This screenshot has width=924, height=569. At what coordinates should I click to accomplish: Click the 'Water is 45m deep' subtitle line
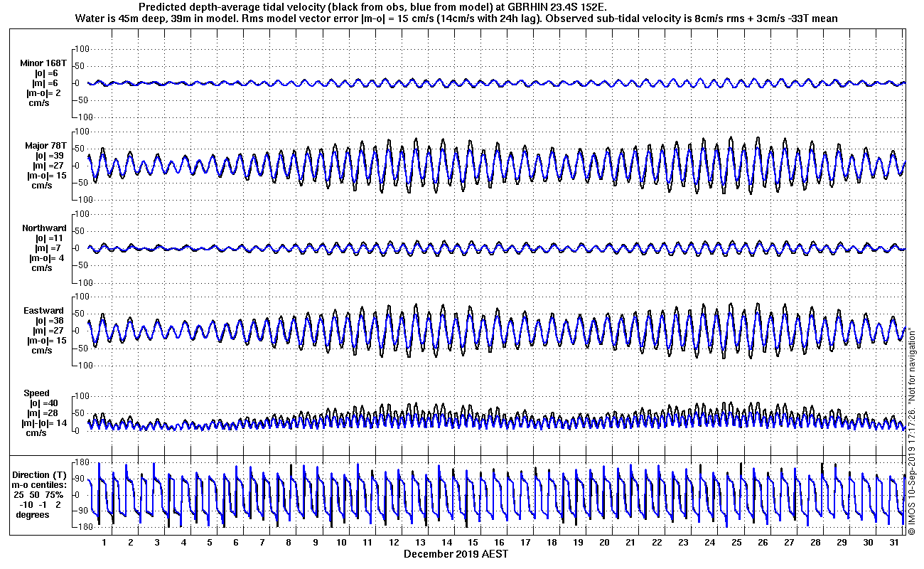(456, 18)
